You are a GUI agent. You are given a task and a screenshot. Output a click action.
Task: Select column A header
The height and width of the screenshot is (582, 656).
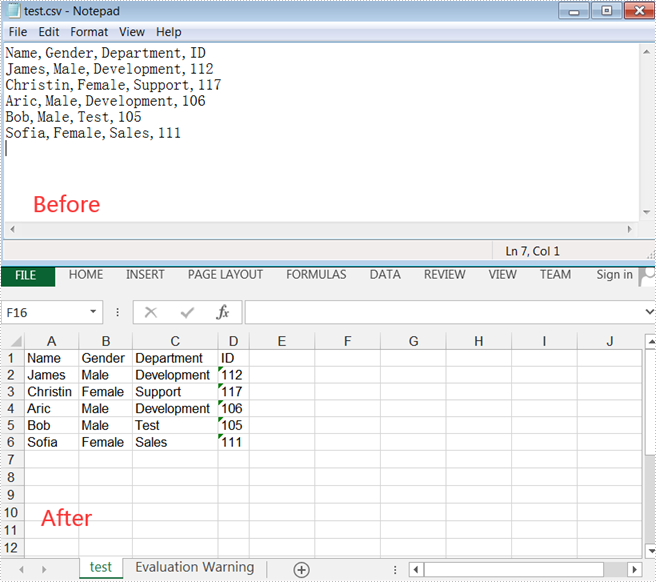51,341
